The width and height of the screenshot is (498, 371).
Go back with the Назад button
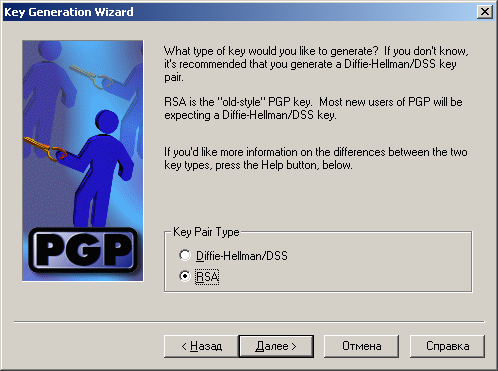201,346
